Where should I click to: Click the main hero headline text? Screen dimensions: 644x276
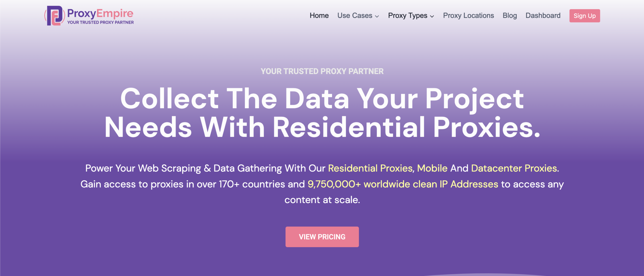[x=322, y=113]
